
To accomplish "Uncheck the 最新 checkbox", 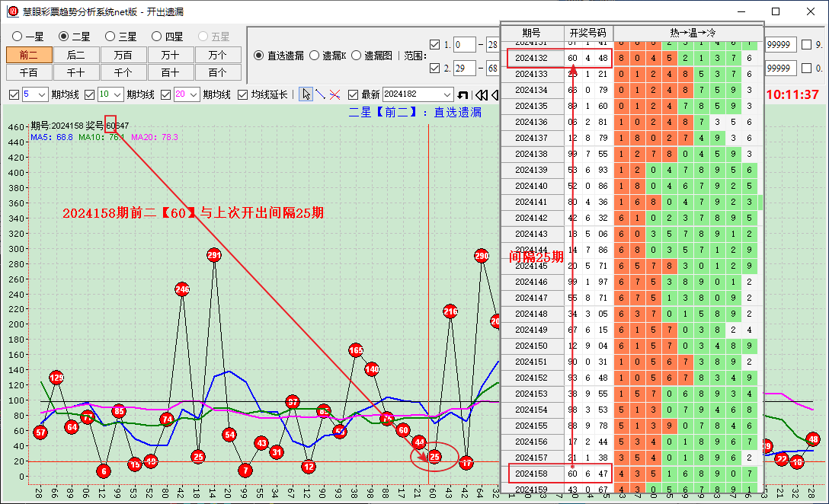I will tap(353, 95).
